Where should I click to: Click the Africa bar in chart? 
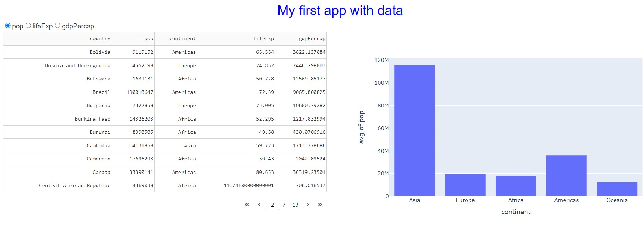(x=516, y=186)
